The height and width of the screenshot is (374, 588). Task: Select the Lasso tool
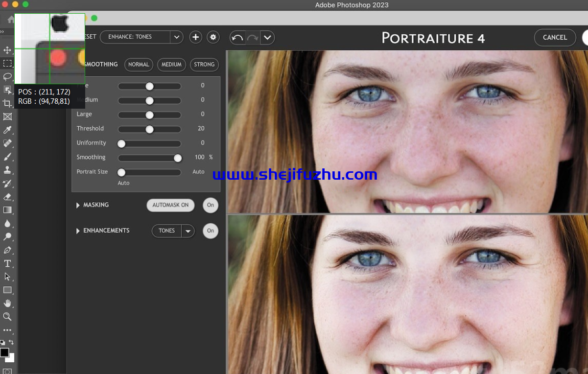[7, 76]
